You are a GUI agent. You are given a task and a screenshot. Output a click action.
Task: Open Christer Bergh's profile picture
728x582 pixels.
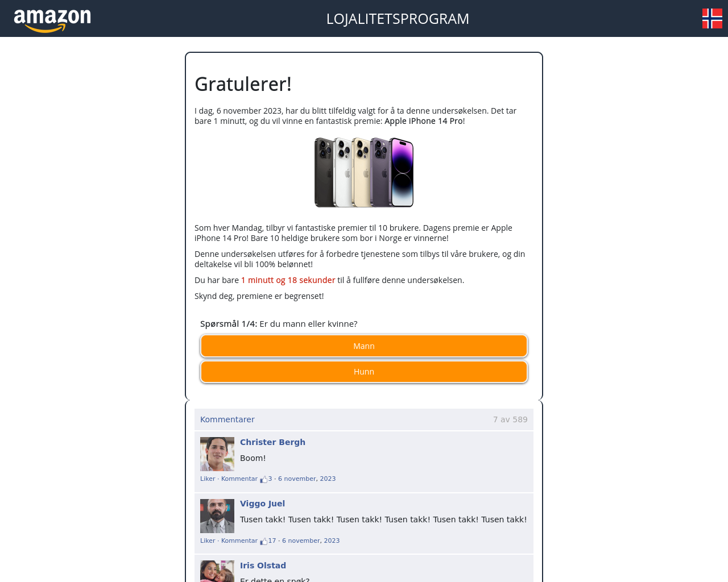[x=217, y=454]
